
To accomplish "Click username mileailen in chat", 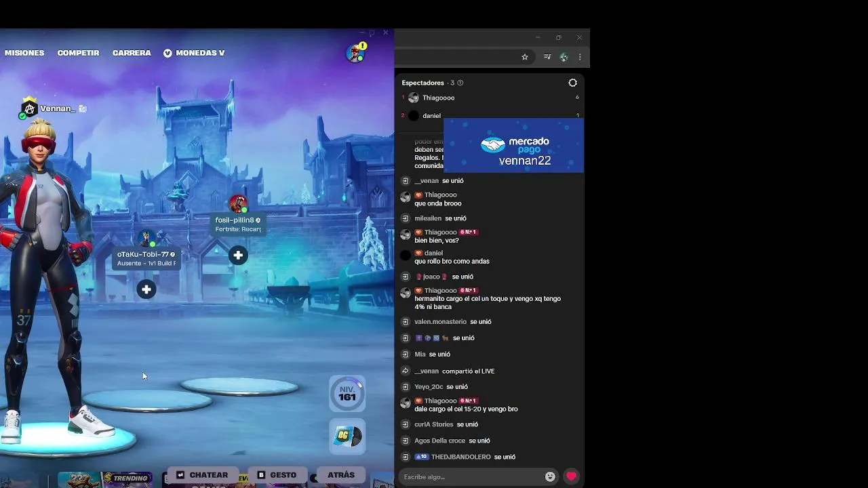I will point(428,218).
